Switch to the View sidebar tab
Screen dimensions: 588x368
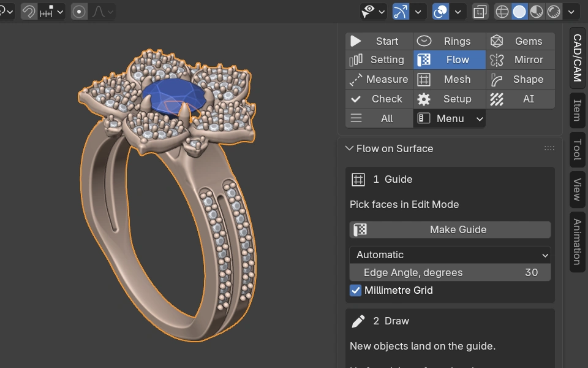[578, 190]
